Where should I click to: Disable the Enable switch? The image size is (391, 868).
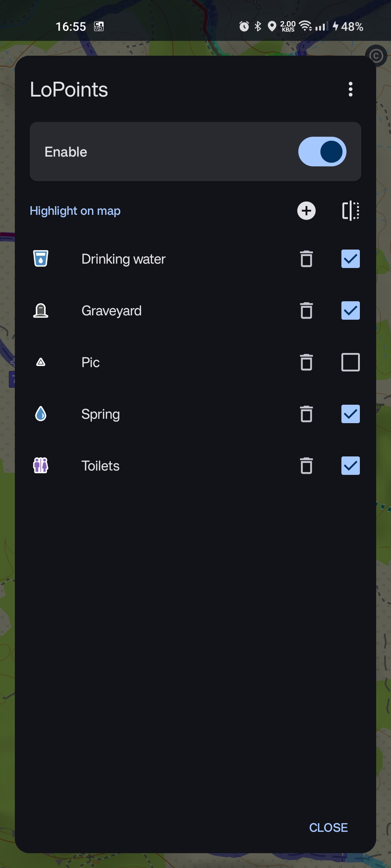[x=322, y=152]
